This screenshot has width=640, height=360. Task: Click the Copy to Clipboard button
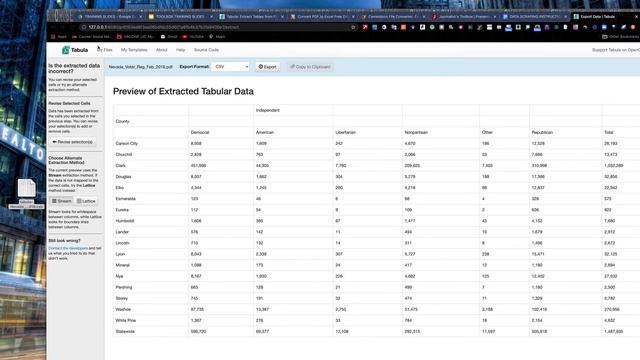310,67
